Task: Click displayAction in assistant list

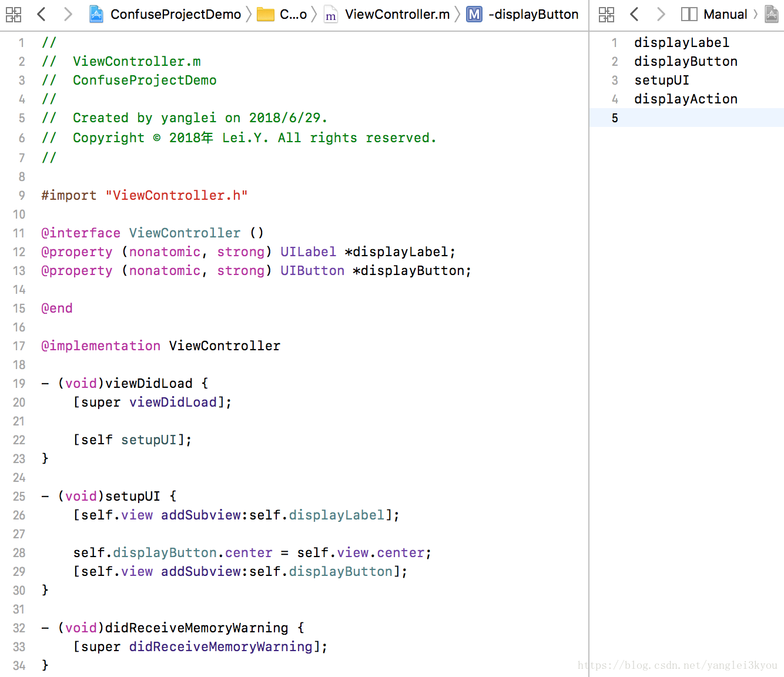Action: (x=686, y=99)
